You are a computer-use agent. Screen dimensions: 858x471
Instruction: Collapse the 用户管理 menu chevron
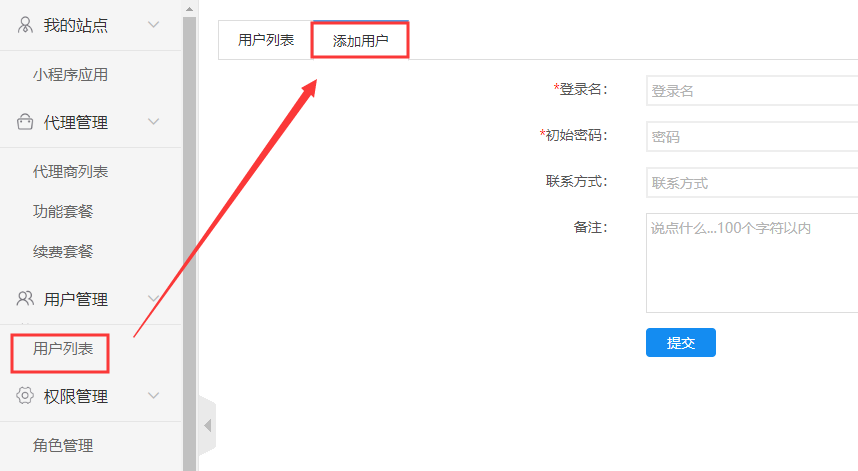click(154, 298)
